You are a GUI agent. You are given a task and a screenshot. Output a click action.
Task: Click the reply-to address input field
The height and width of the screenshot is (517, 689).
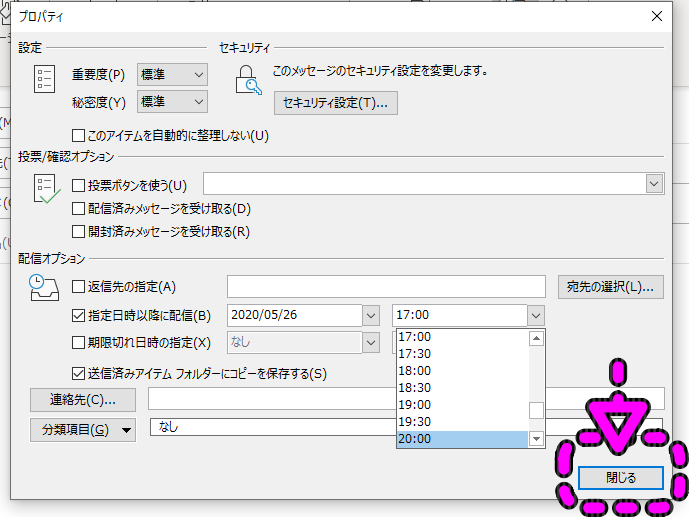386,287
